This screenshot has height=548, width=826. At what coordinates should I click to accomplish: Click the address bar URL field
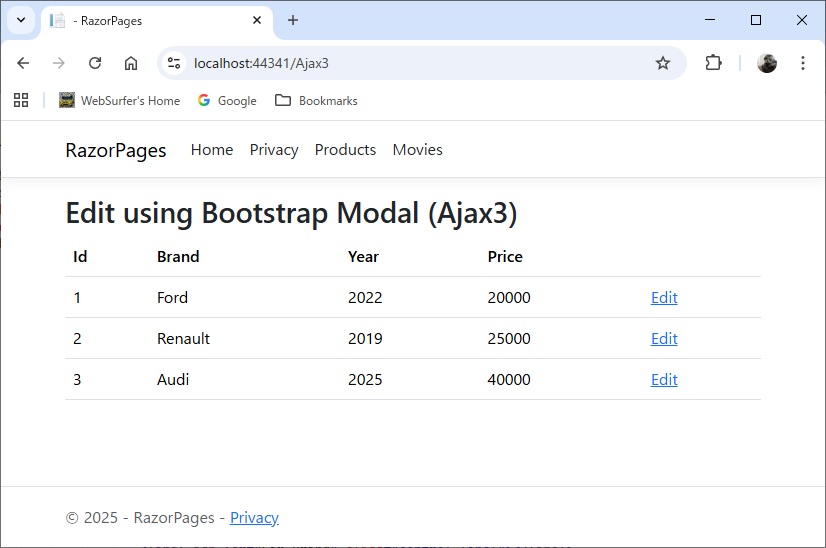(x=400, y=63)
